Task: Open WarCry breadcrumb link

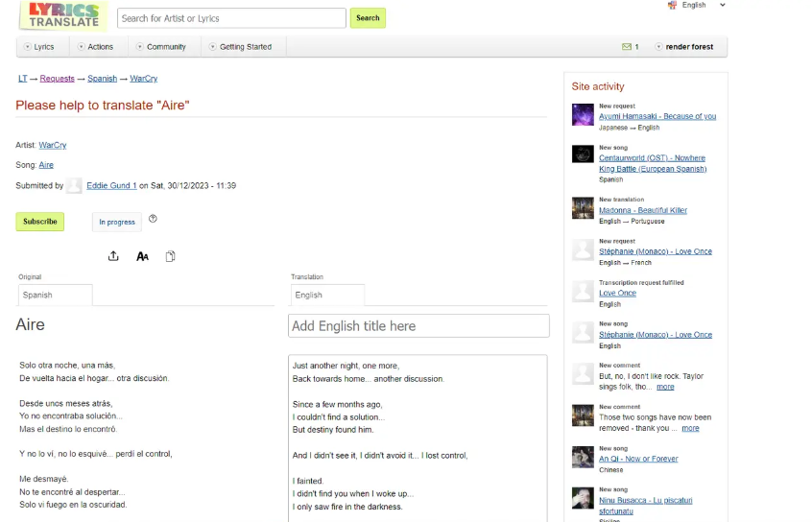Action: click(143, 79)
